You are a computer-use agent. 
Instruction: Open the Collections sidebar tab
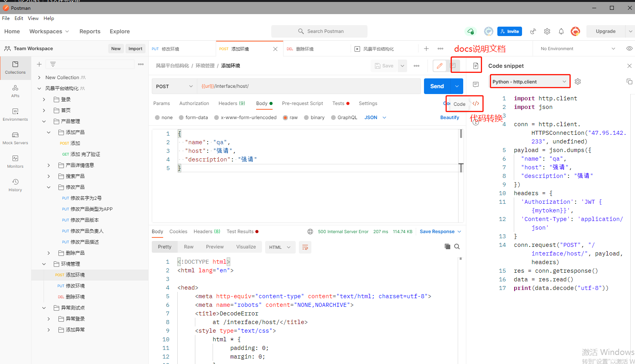coord(15,68)
